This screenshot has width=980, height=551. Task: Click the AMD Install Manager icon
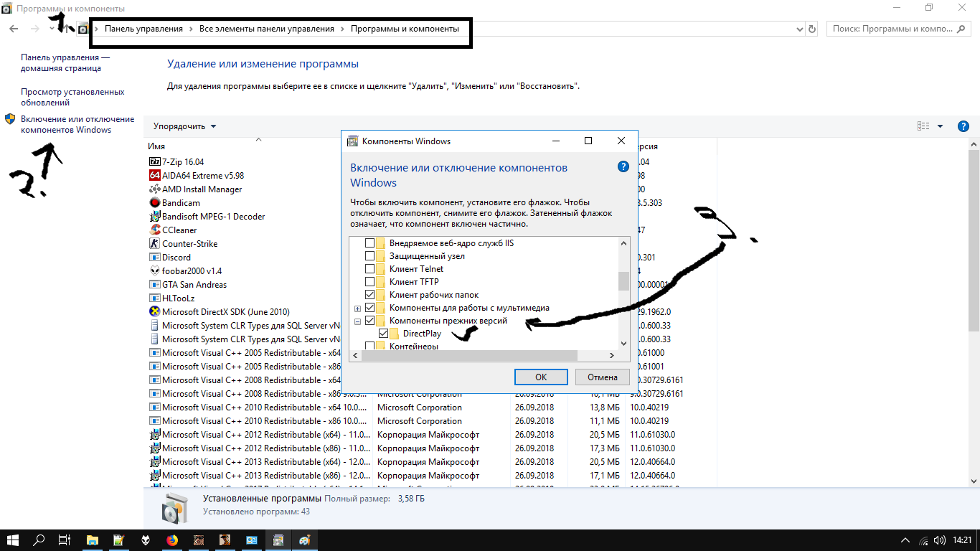[154, 189]
